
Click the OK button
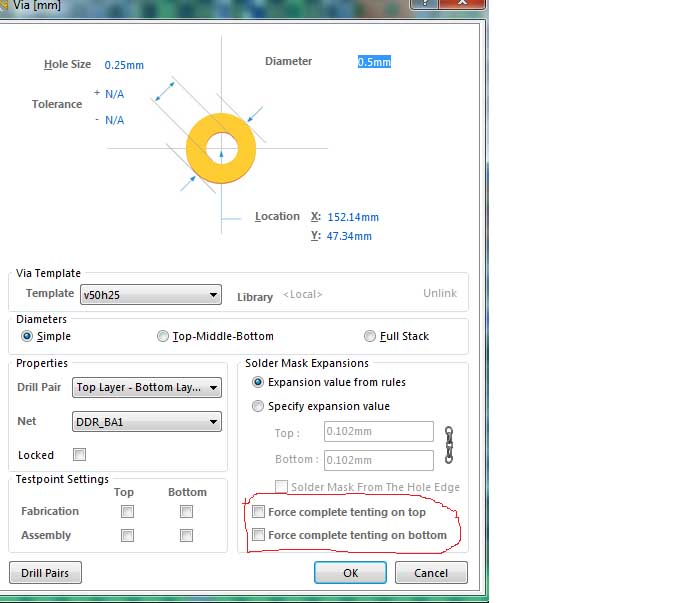tap(350, 573)
